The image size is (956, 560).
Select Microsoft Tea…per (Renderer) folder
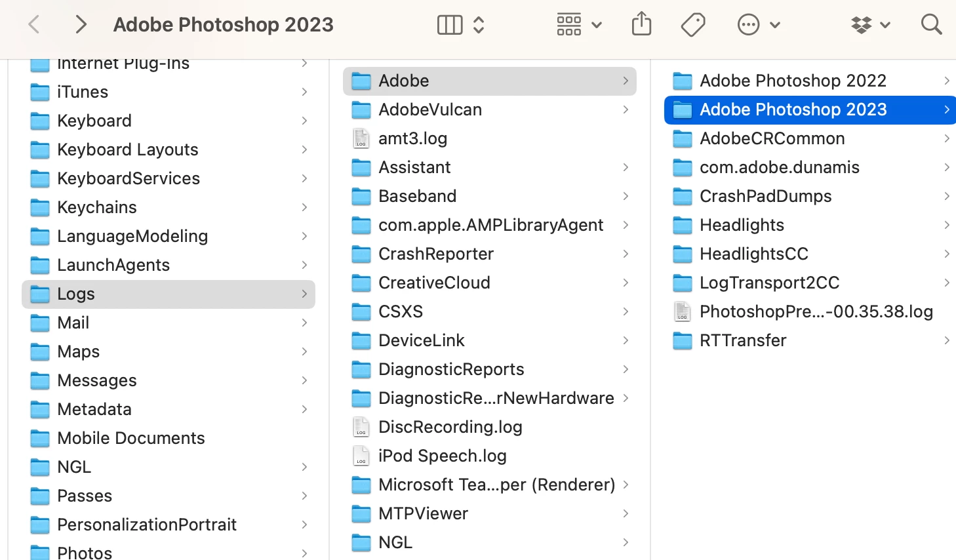pos(490,485)
